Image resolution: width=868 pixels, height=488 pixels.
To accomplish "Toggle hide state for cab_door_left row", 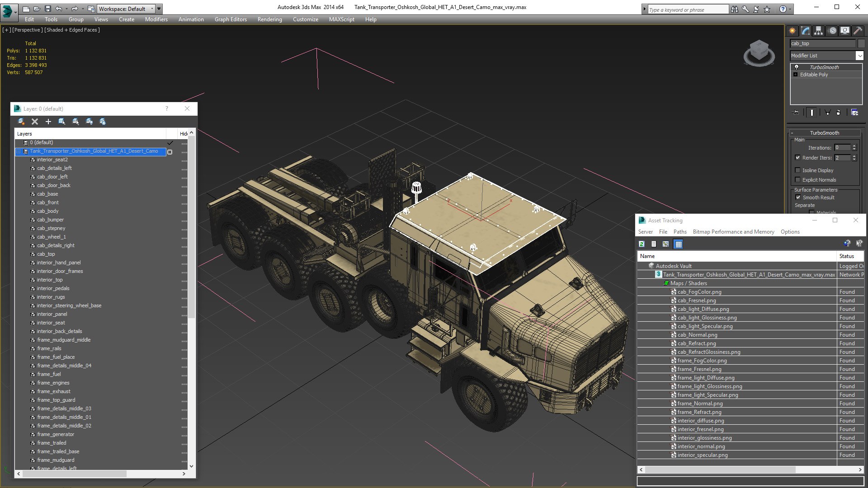I will [x=184, y=177].
